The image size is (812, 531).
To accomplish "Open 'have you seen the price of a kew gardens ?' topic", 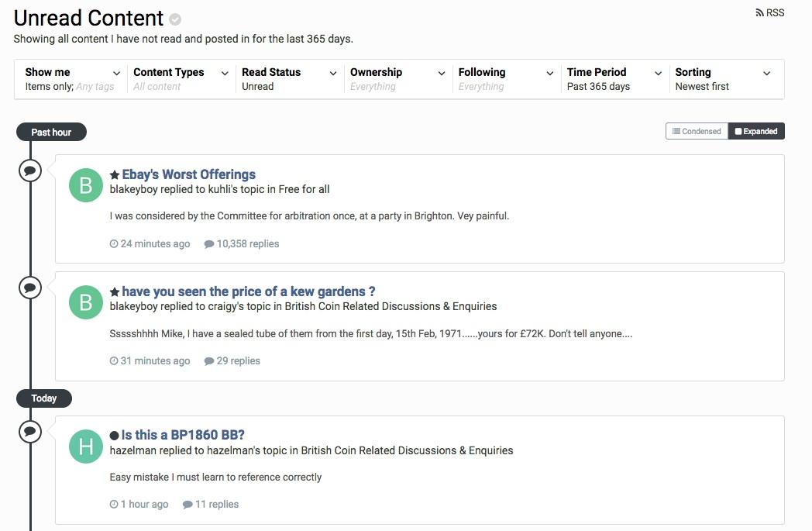I will pos(248,291).
